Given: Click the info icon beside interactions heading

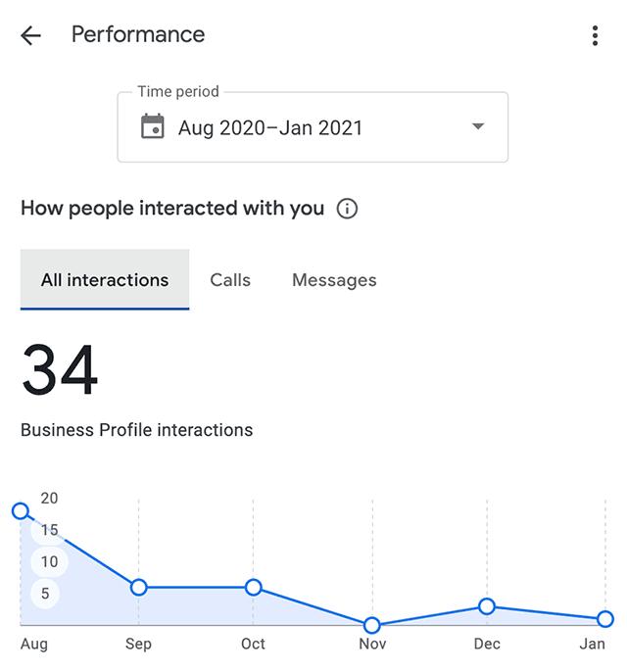Looking at the screenshot, I should click(x=347, y=209).
